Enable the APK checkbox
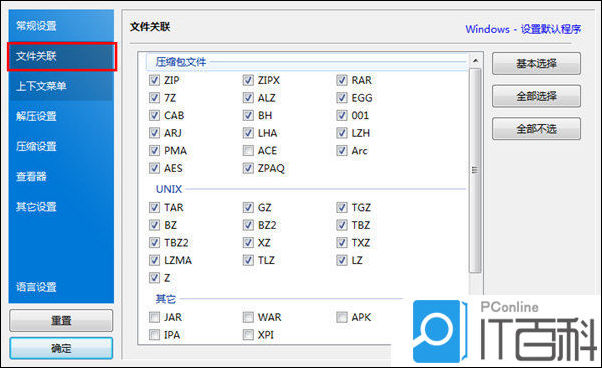 tap(342, 317)
